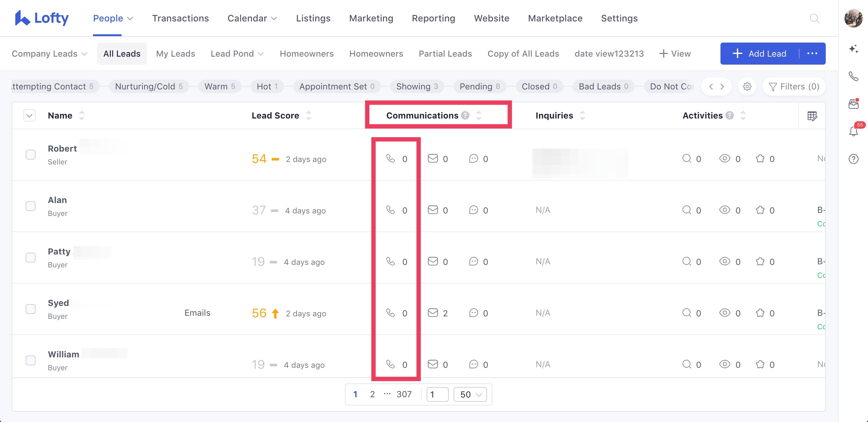
Task: Click the table column customization icon
Action: 812,116
